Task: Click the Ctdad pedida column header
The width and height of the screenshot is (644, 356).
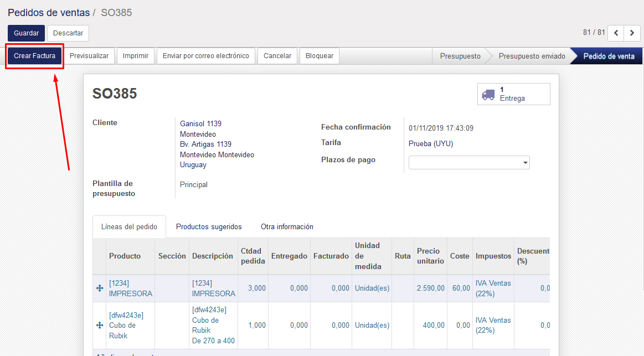Action: 253,256
